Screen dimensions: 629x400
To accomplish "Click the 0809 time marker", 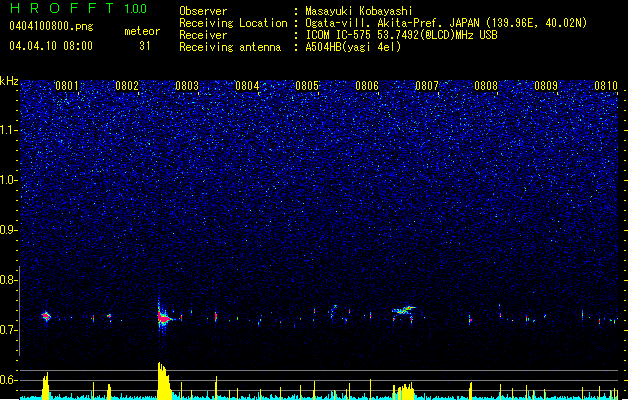I will click(x=546, y=86).
